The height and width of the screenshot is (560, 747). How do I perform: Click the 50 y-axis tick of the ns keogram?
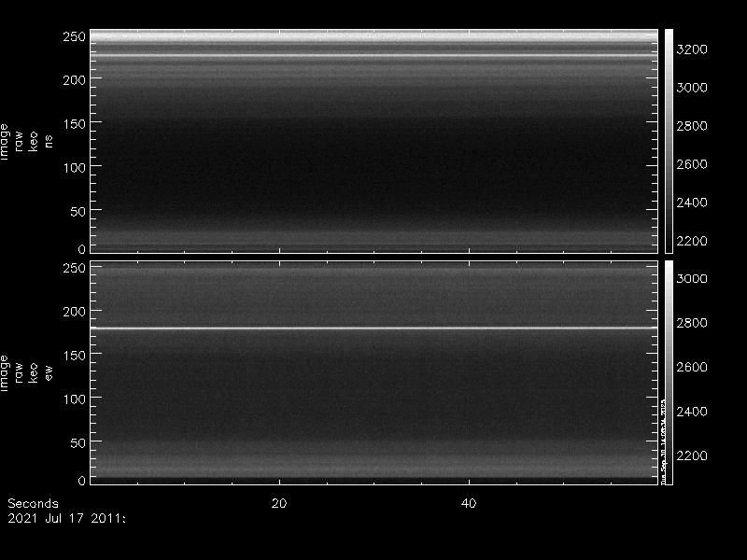click(76, 211)
